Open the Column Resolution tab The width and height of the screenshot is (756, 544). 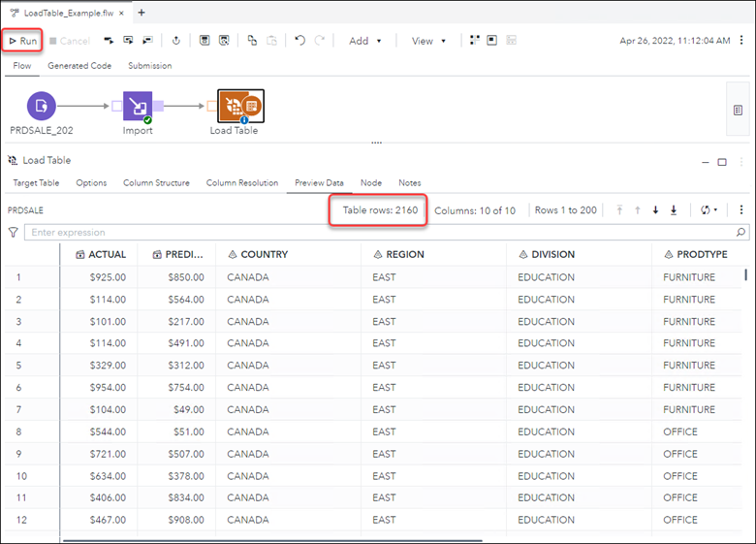point(242,182)
